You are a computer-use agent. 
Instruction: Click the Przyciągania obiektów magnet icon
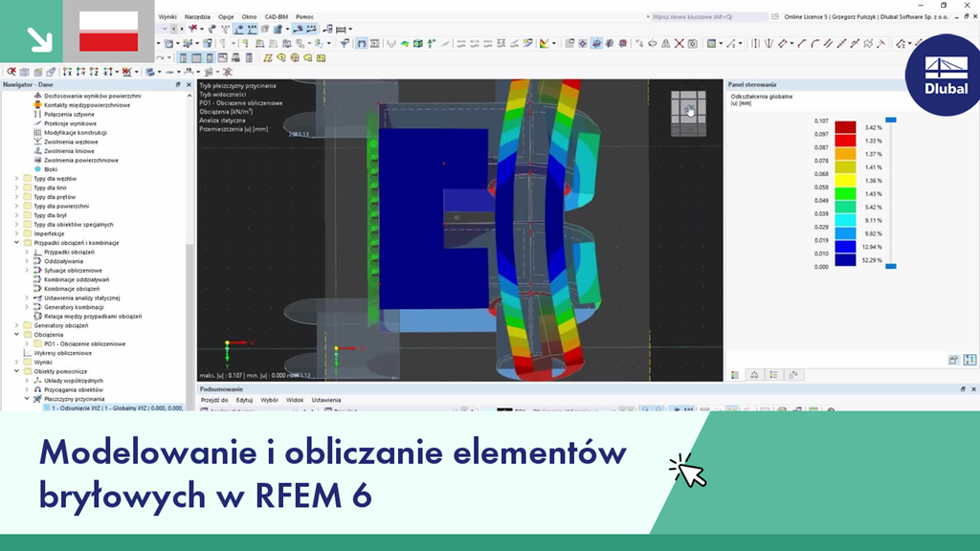pos(37,390)
